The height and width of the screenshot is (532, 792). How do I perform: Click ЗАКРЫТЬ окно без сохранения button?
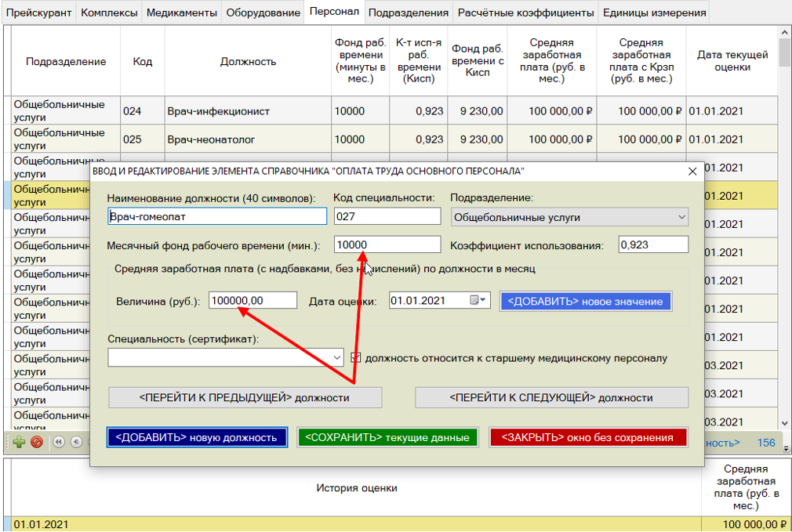pos(587,437)
